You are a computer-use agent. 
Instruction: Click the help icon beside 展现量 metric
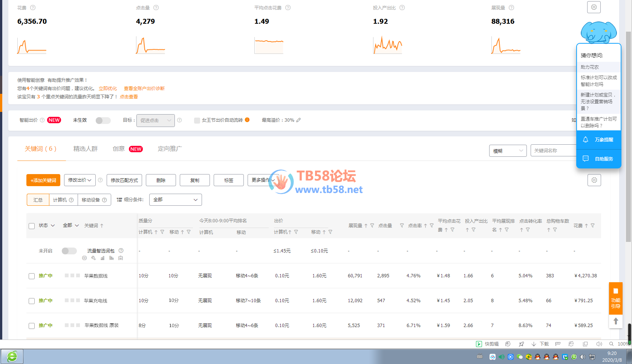pos(511,8)
